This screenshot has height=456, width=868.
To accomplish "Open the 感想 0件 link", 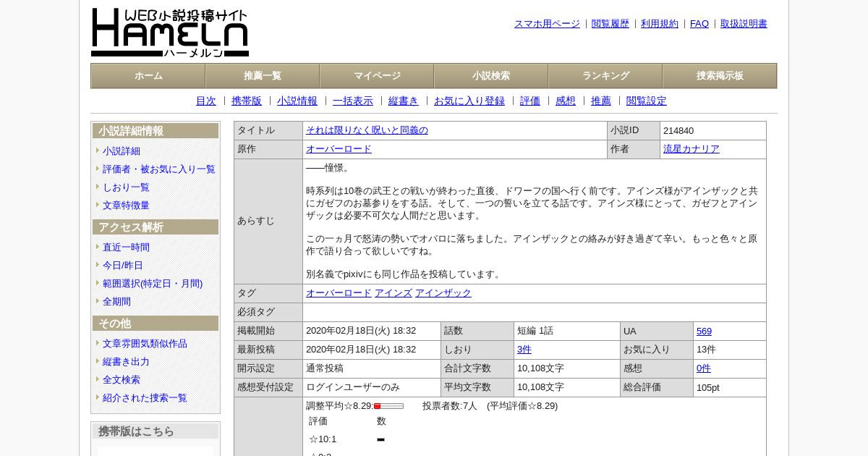I will [704, 368].
